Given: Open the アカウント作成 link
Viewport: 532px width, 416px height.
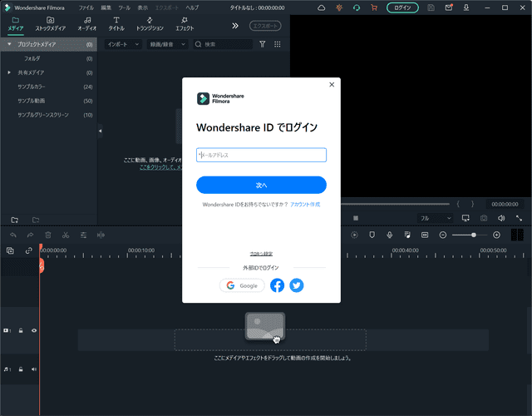Looking at the screenshot, I should pyautogui.click(x=305, y=205).
